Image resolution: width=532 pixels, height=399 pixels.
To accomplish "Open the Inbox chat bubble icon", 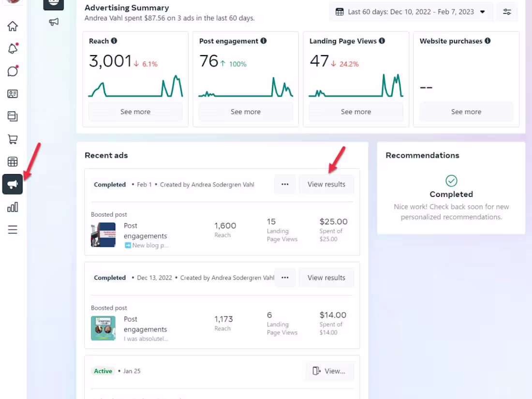I will [x=13, y=71].
